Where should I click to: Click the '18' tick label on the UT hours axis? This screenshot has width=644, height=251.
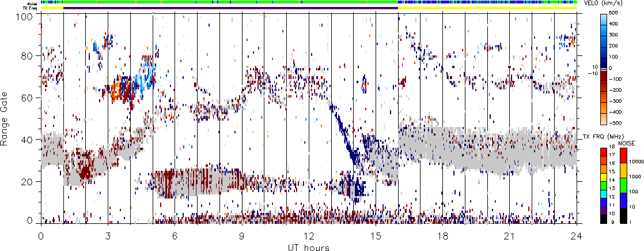pos(443,236)
